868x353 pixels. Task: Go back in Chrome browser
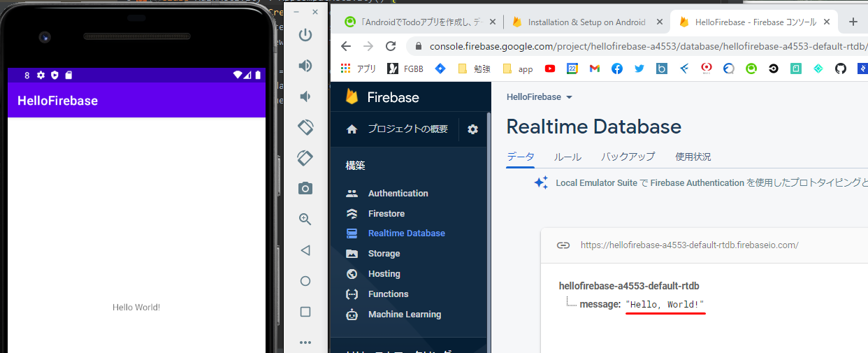pyautogui.click(x=347, y=46)
